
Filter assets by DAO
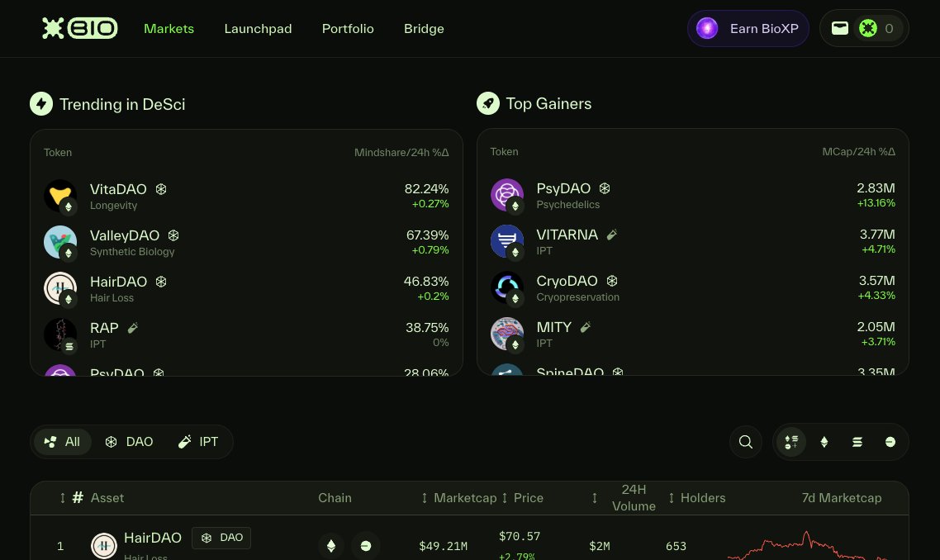point(129,442)
